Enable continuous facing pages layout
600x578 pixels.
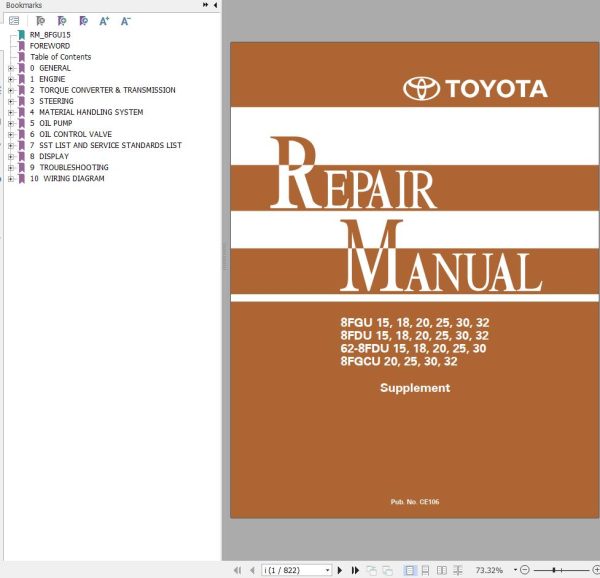[x=458, y=570]
